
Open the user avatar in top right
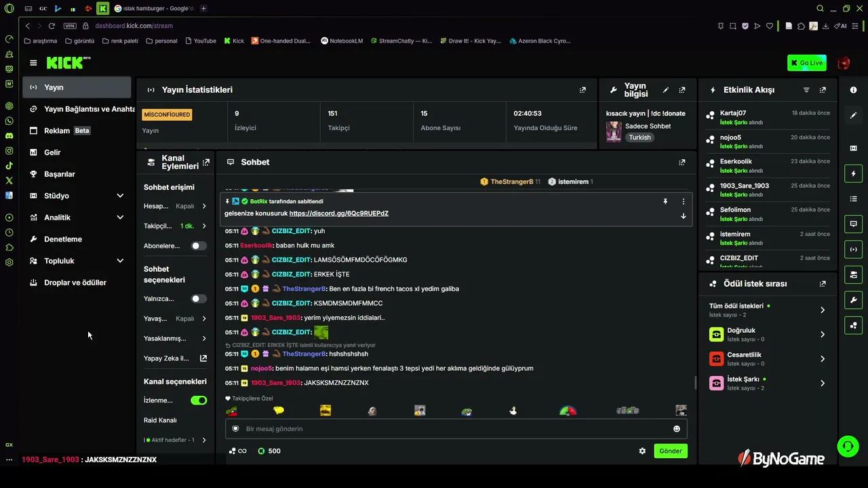(x=844, y=63)
